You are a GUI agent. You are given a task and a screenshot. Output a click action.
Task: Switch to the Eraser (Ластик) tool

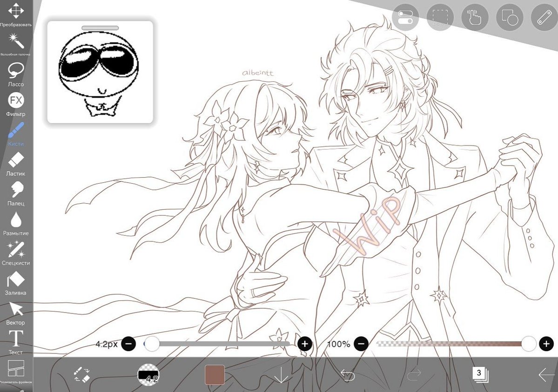tap(16, 164)
